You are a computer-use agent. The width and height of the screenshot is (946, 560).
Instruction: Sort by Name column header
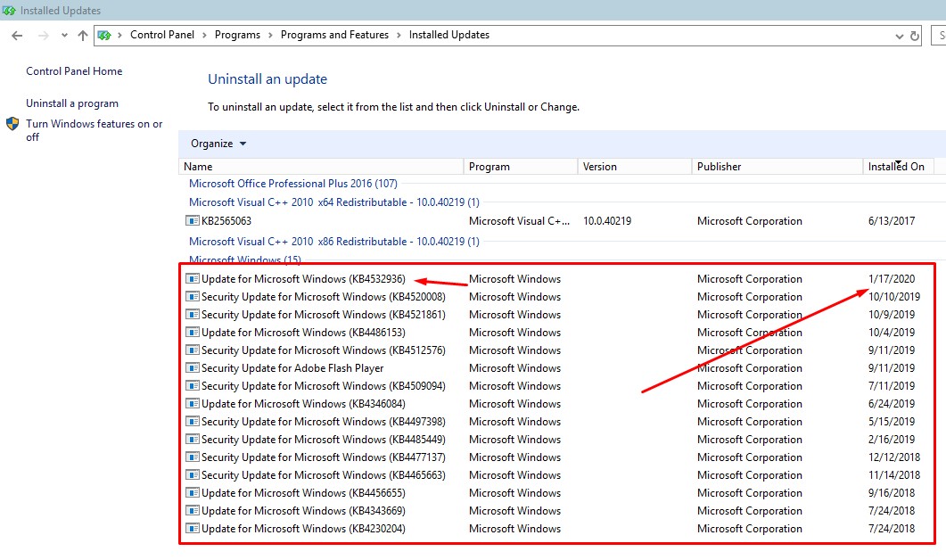(x=321, y=167)
